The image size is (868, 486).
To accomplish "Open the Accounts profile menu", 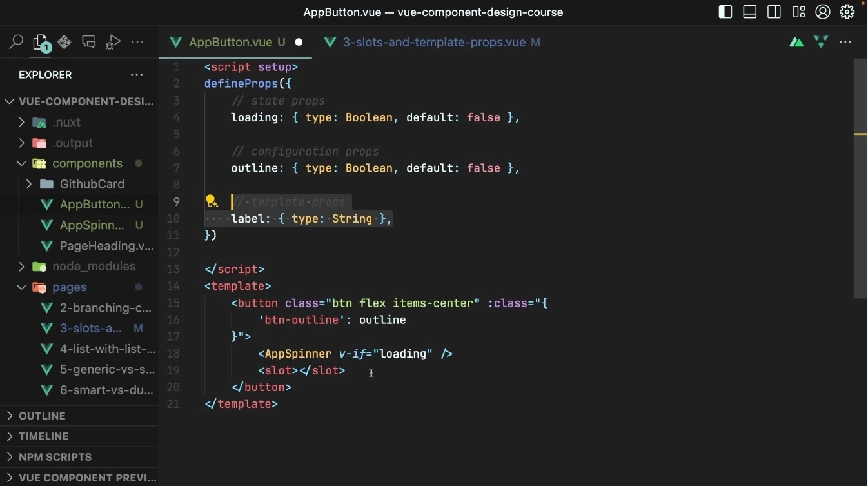I will point(822,12).
